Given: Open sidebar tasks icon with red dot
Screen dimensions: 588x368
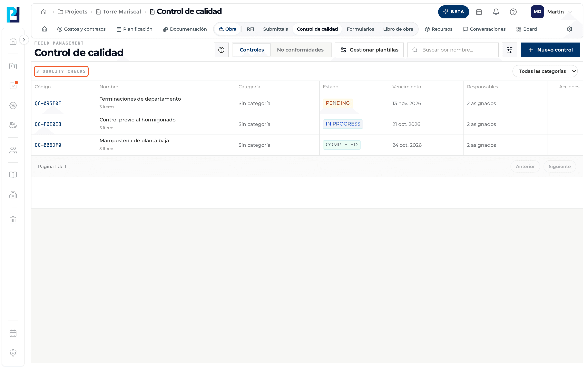Looking at the screenshot, I should 13,86.
